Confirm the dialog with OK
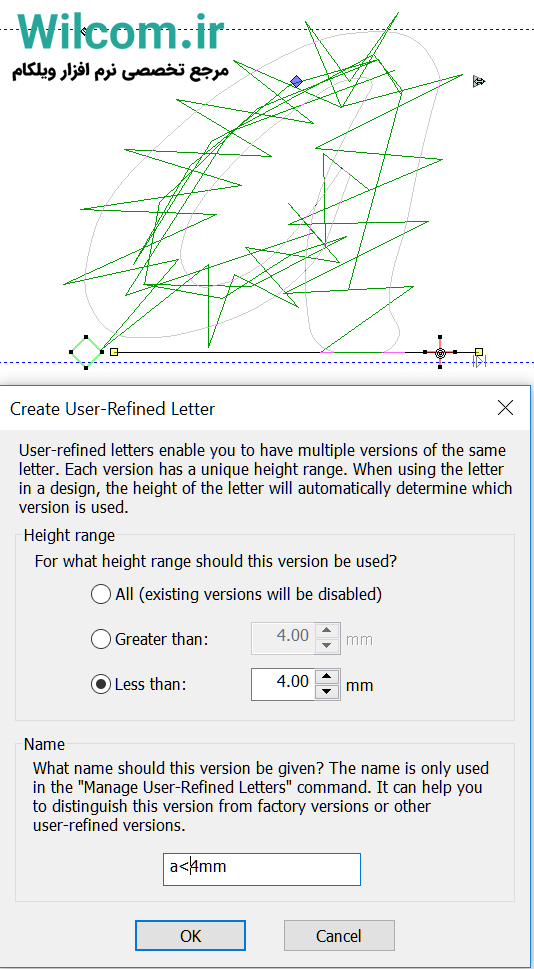Screen dimensions: 534x969 click(190, 936)
